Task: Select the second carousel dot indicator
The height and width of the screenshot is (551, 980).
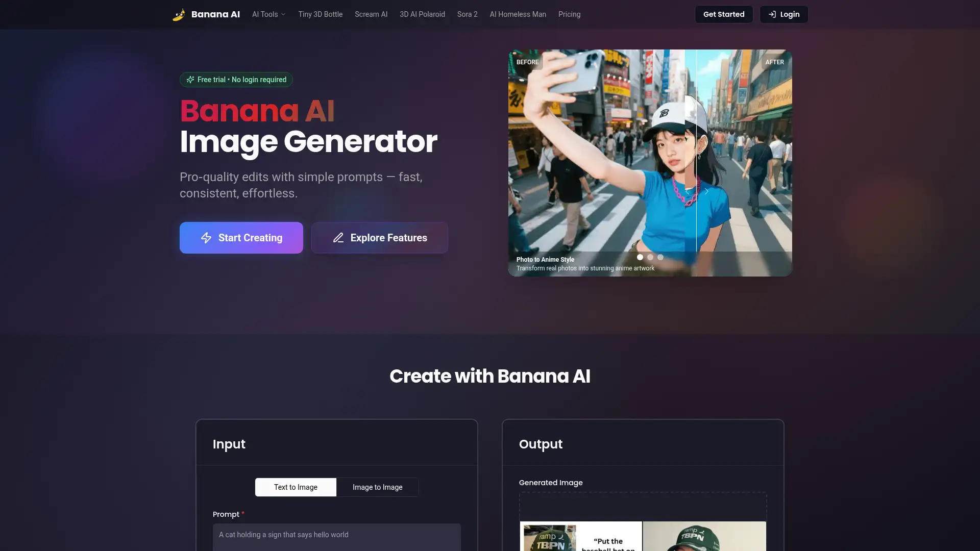Action: coord(650,257)
